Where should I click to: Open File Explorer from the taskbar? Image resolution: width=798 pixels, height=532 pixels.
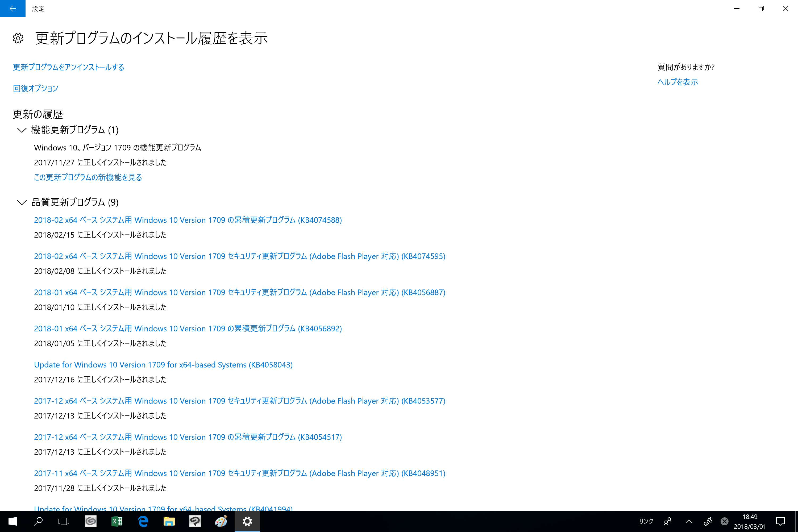pyautogui.click(x=169, y=521)
